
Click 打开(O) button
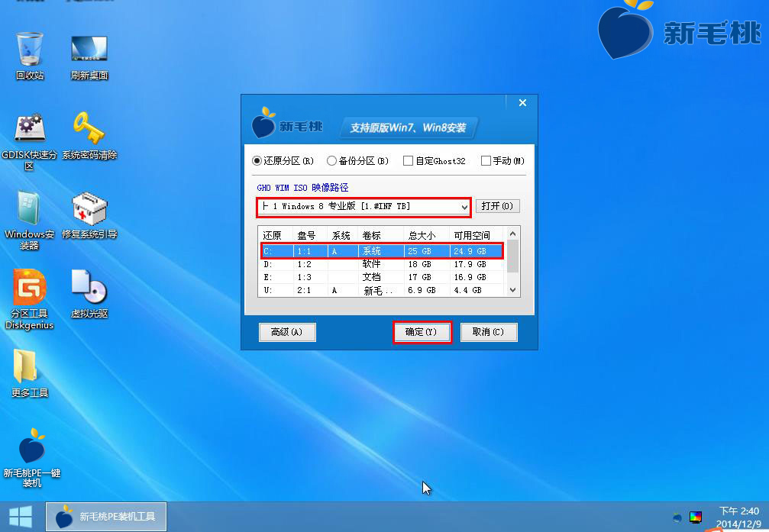[x=497, y=206]
